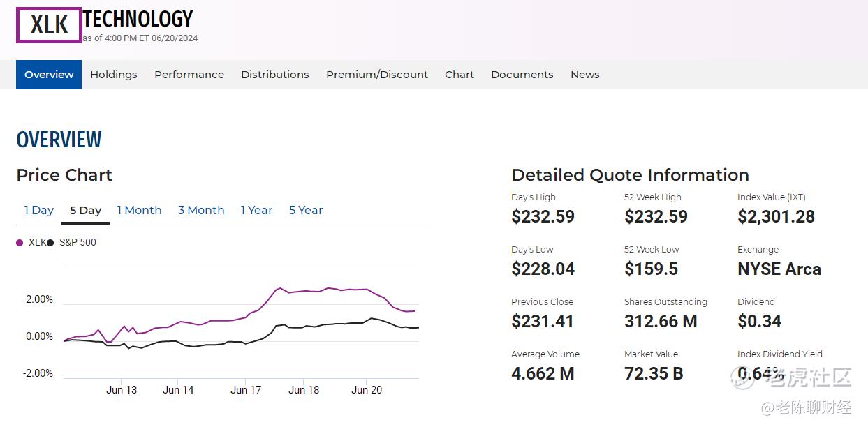Screen dimensions: 868x427
Task: Toggle the XLK purple legend dot
Action: click(x=20, y=243)
